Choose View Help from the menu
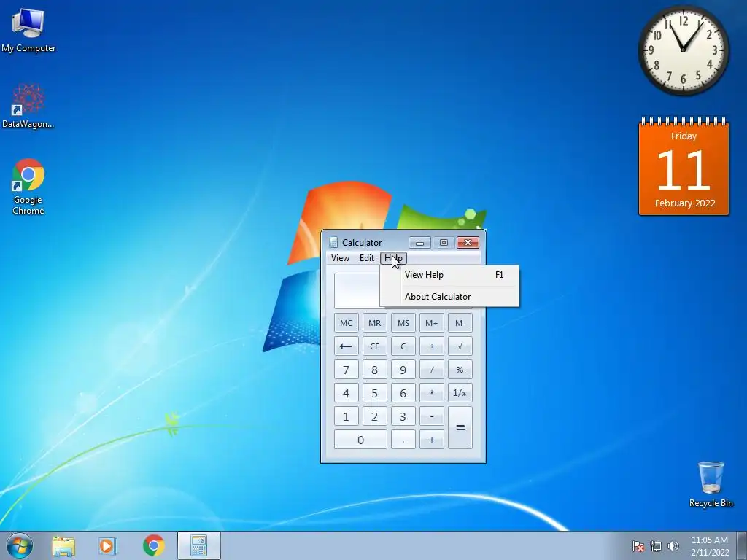The height and width of the screenshot is (560, 747). pyautogui.click(x=449, y=275)
